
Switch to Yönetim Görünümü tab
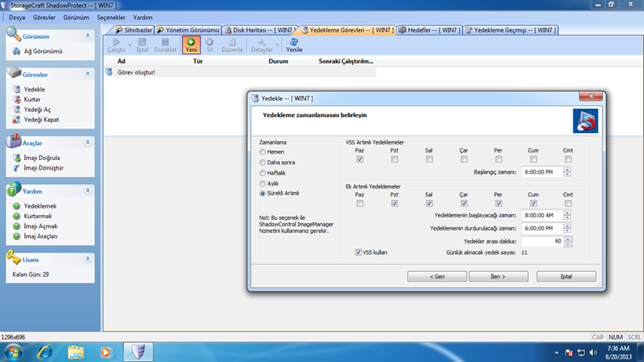(188, 30)
